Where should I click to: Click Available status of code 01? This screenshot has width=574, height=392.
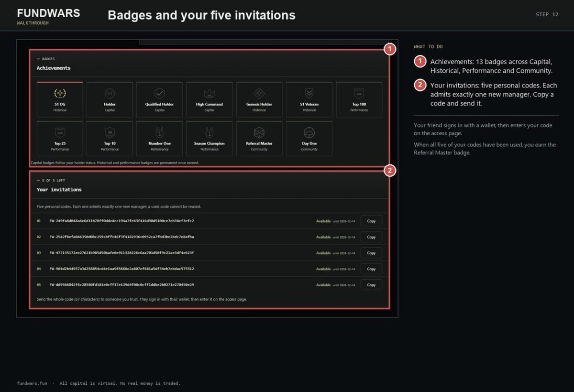pos(323,221)
